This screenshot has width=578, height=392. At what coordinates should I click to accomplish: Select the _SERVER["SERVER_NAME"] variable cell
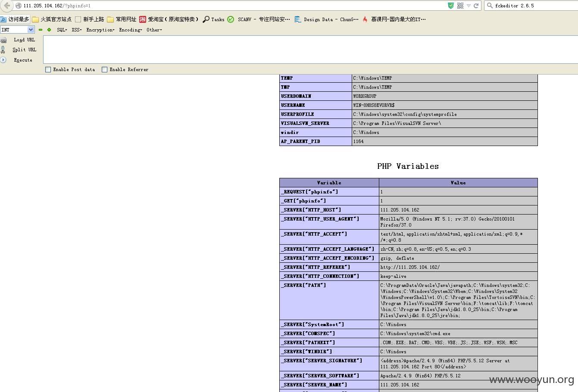point(329,385)
